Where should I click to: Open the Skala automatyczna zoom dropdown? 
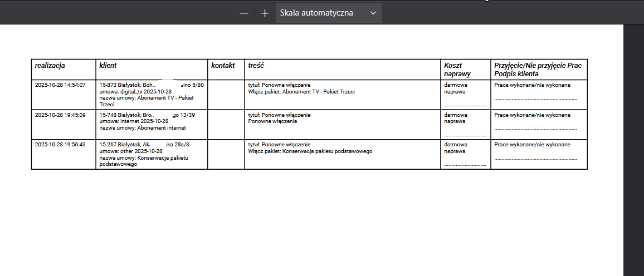click(x=328, y=13)
